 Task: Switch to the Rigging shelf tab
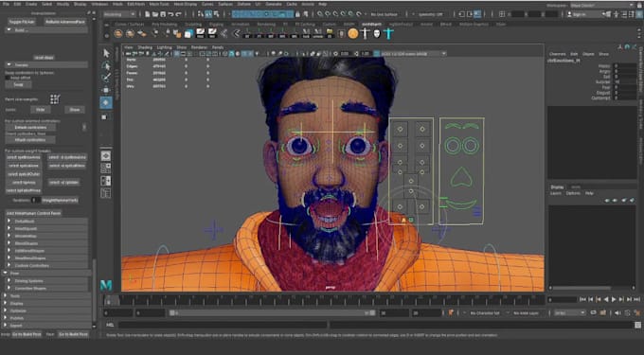pos(216,25)
